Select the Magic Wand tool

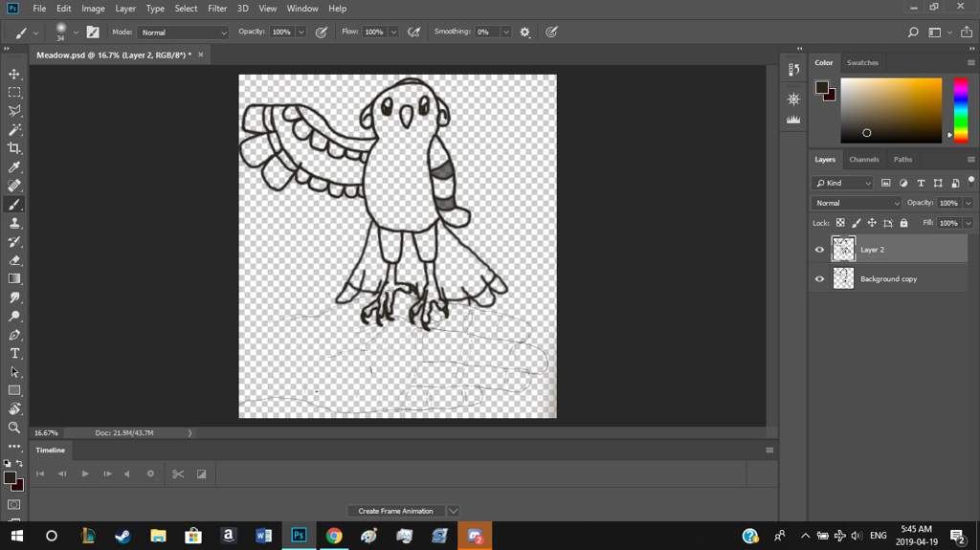pyautogui.click(x=14, y=130)
